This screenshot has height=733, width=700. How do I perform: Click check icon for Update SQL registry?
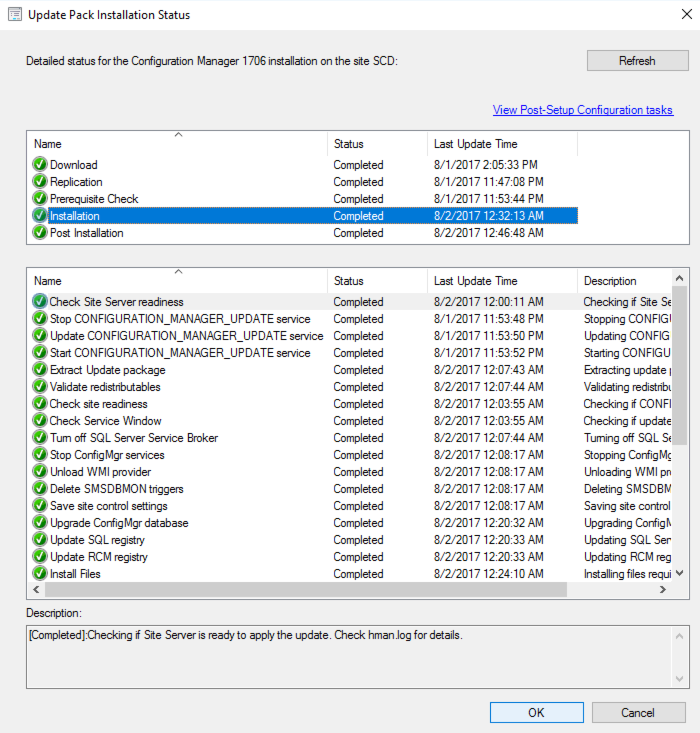click(40, 539)
